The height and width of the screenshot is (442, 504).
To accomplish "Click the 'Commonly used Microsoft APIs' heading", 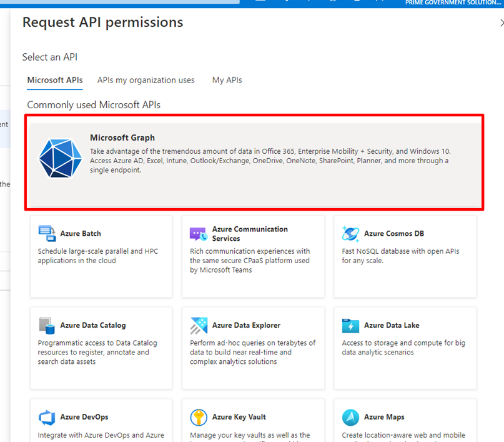I will [x=94, y=105].
